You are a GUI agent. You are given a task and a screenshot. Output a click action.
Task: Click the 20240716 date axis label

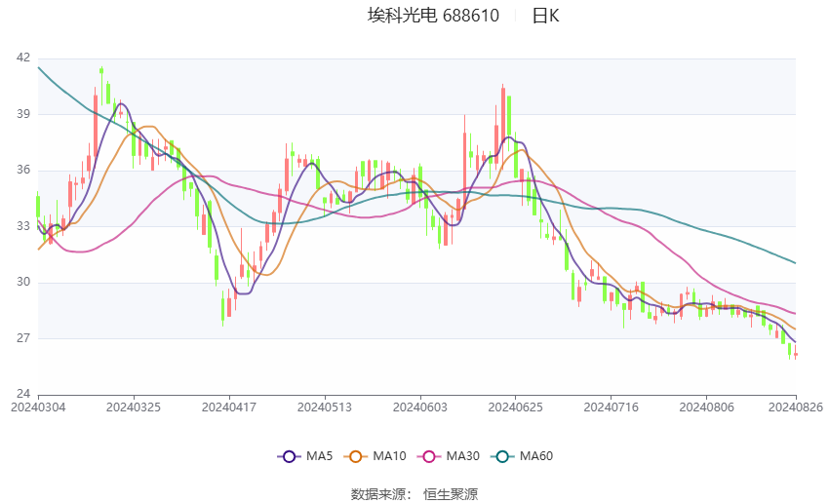(612, 407)
